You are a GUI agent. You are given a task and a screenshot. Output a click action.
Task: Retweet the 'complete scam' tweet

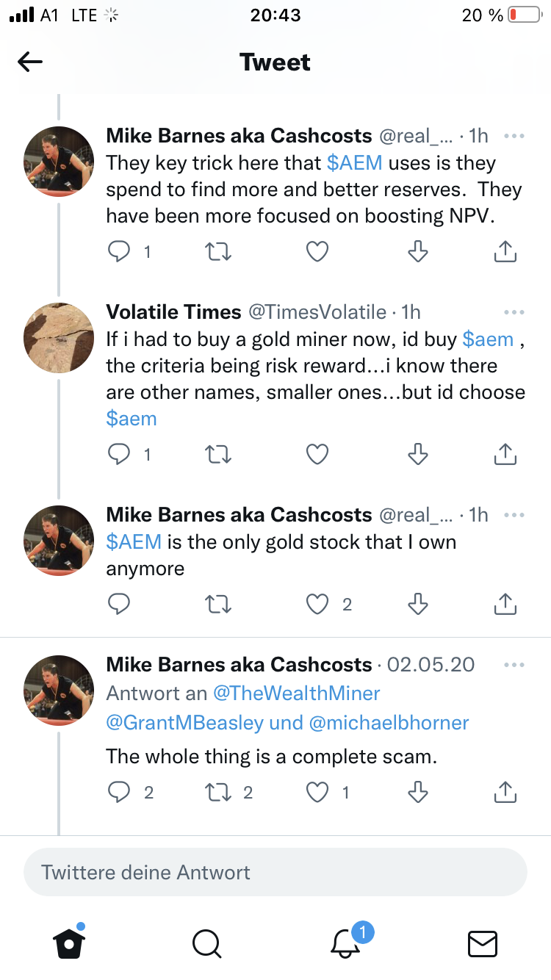pos(217,792)
